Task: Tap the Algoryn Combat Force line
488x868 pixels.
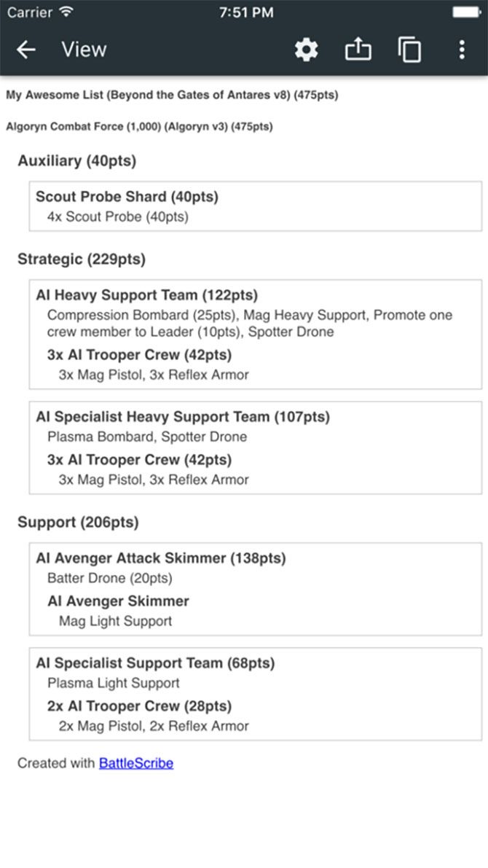Action: point(139,126)
